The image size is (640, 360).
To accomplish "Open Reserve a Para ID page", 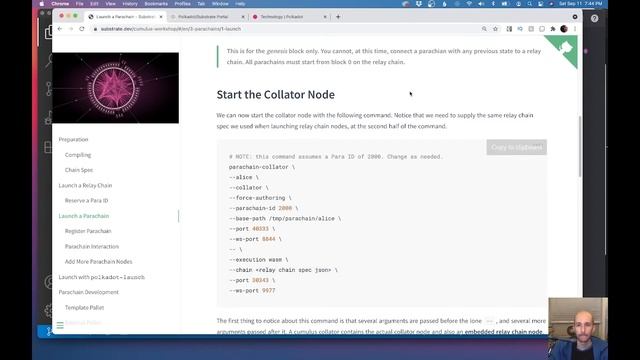I will point(86,200).
